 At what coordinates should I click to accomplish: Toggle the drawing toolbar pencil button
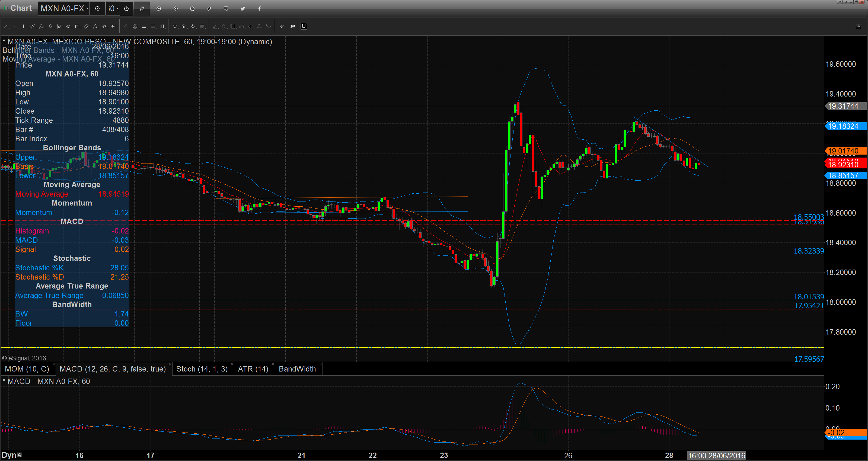(142, 9)
